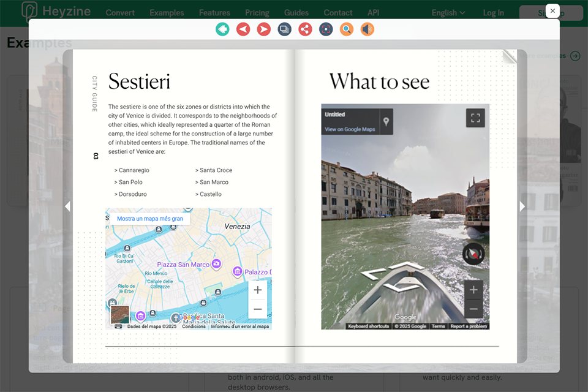The height and width of the screenshot is (392, 588).
Task: Close the flipbook popup with X
Action: (x=552, y=11)
